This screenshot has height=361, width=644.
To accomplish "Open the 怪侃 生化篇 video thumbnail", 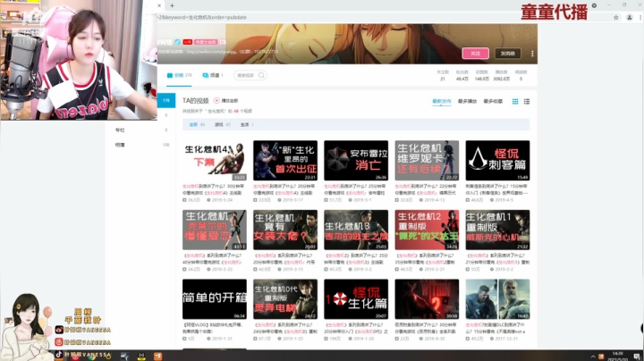I will tap(356, 299).
